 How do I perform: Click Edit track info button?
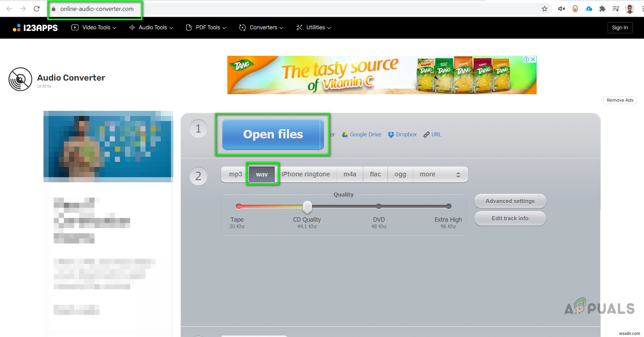coord(510,219)
